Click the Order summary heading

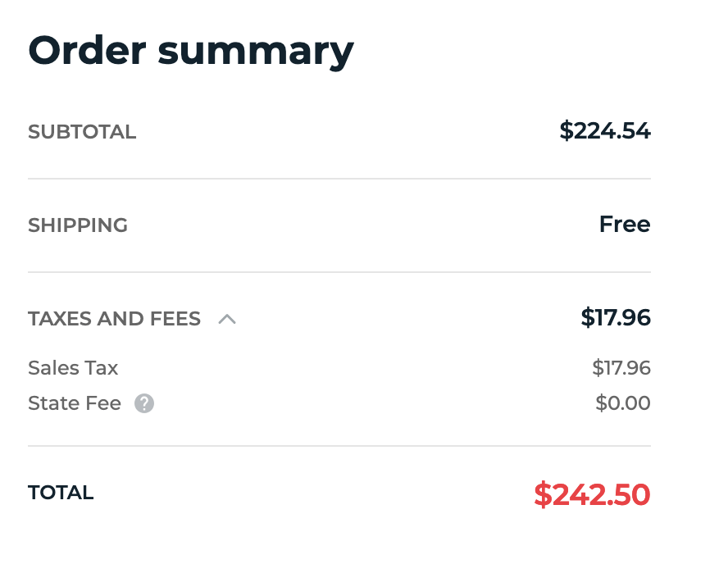click(191, 51)
